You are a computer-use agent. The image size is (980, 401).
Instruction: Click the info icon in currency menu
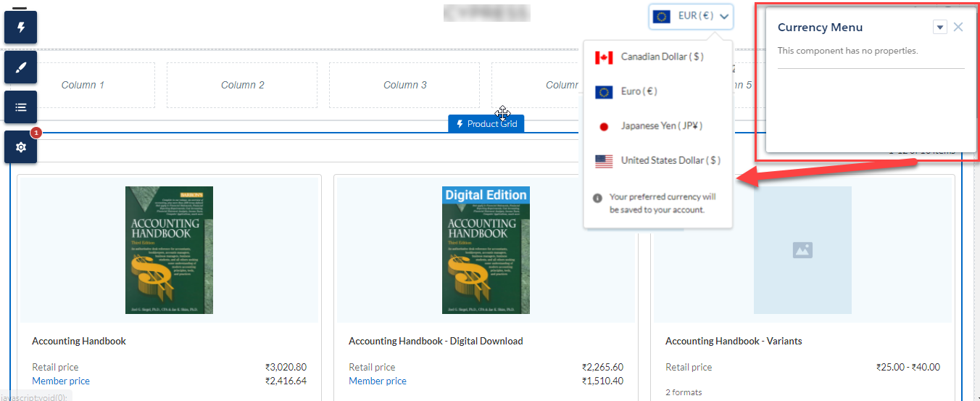pyautogui.click(x=597, y=197)
